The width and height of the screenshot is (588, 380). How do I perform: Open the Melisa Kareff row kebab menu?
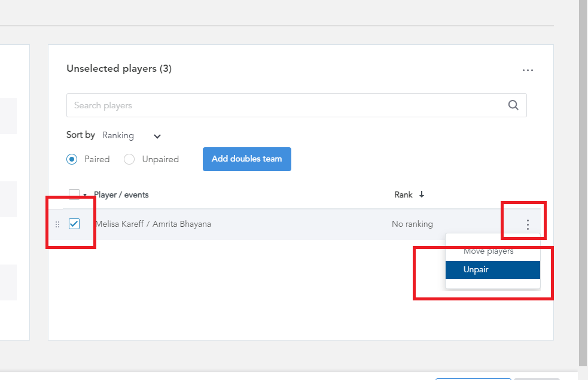[x=528, y=224]
